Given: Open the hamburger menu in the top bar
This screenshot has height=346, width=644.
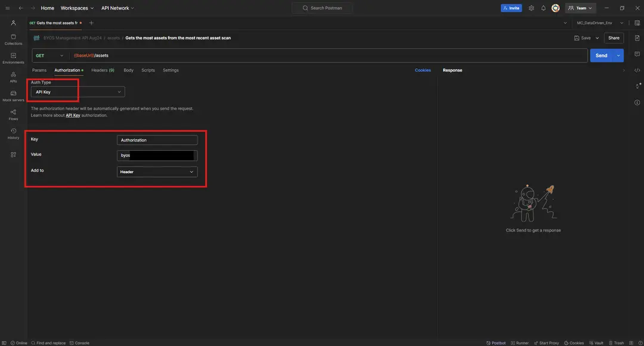Looking at the screenshot, I should [7, 8].
